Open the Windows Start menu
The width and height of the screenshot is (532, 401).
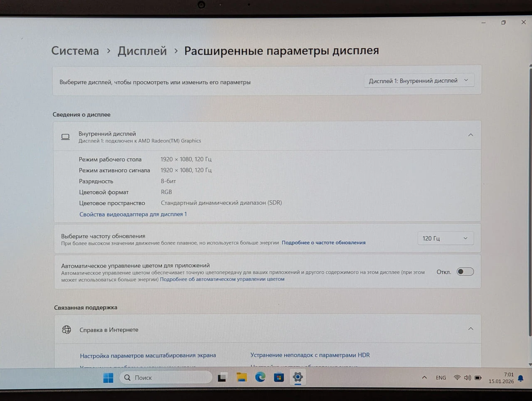108,378
